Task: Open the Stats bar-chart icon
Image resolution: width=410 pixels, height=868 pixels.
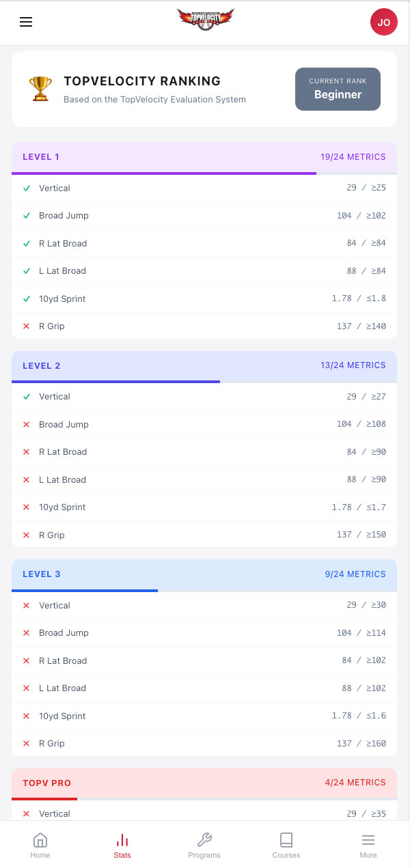Action: [x=122, y=839]
